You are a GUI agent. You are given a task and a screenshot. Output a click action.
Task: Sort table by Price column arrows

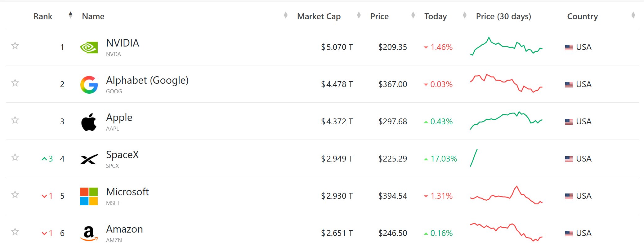pos(413,15)
